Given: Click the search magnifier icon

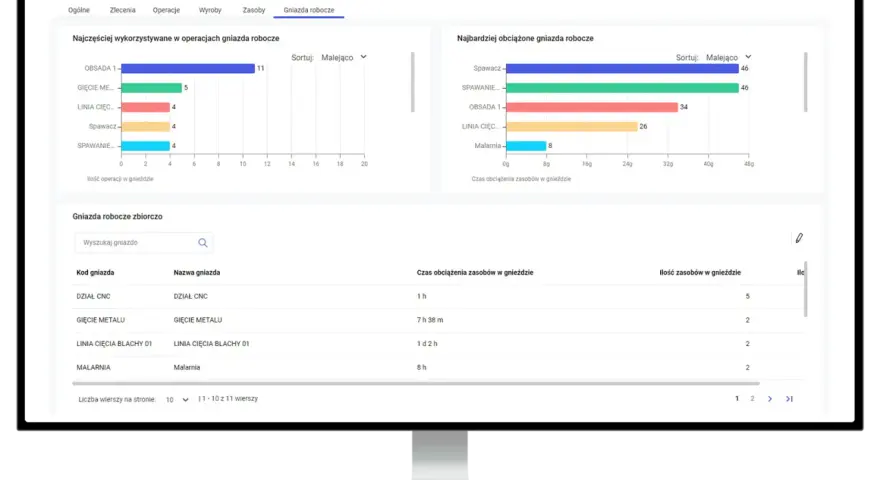Looking at the screenshot, I should point(203,243).
